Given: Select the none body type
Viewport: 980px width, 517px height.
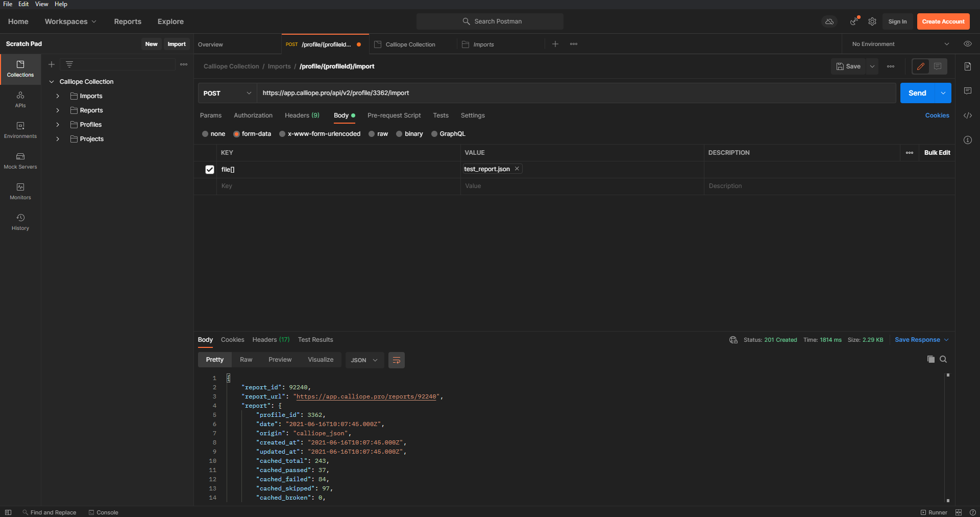Looking at the screenshot, I should click(205, 134).
